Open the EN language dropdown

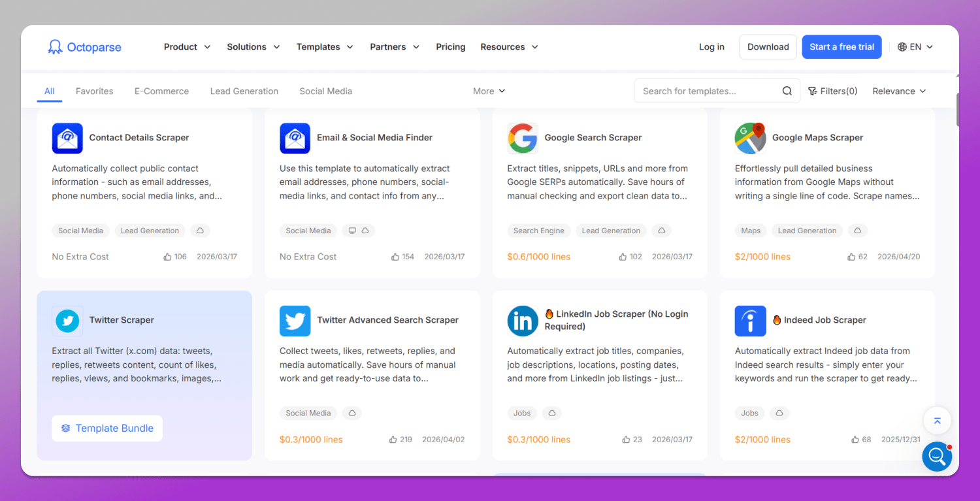tap(915, 47)
